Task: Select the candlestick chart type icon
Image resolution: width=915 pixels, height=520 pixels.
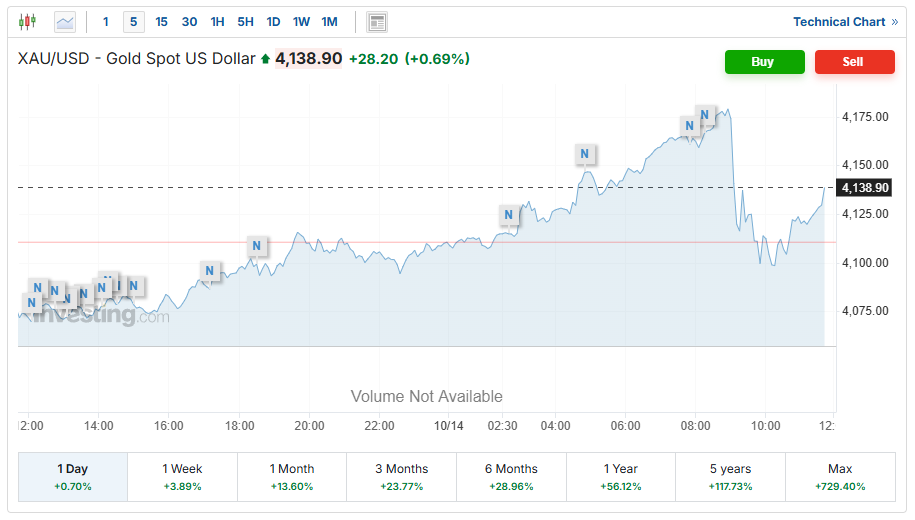Action: [x=27, y=21]
